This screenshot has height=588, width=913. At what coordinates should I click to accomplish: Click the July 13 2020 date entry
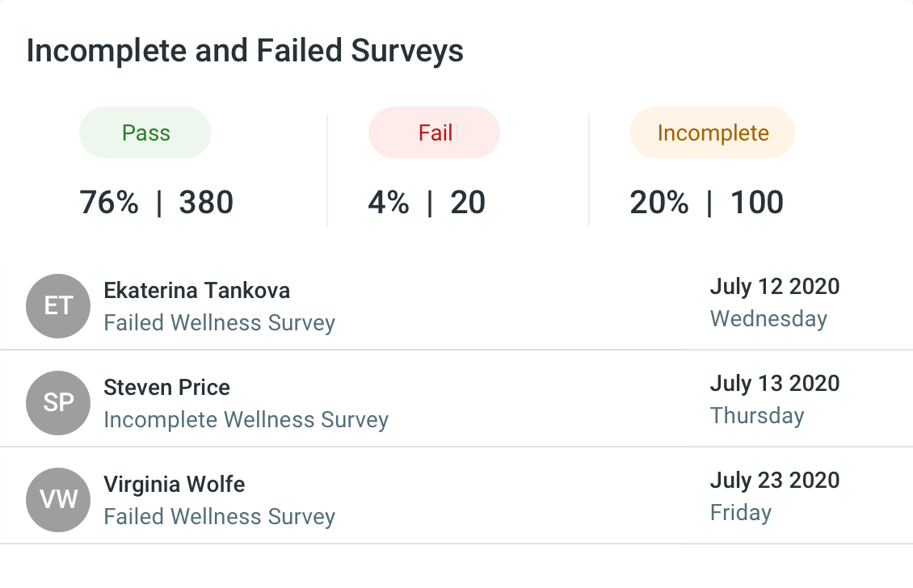pos(774,384)
